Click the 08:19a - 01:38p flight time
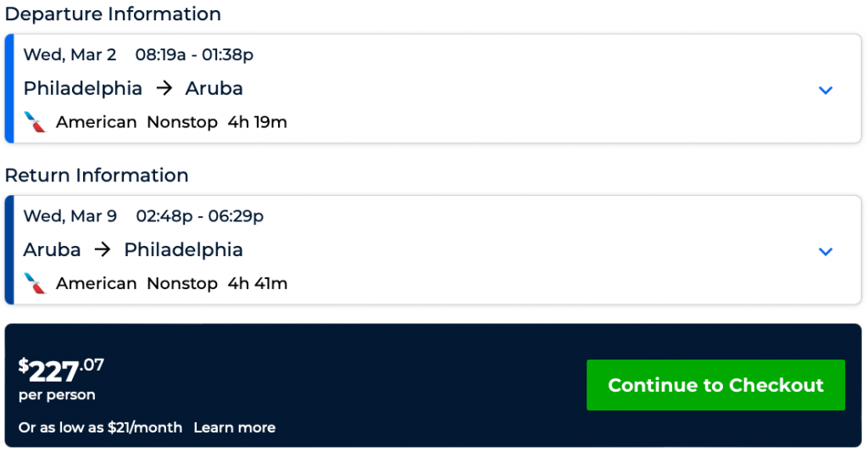868x452 pixels. 194,55
